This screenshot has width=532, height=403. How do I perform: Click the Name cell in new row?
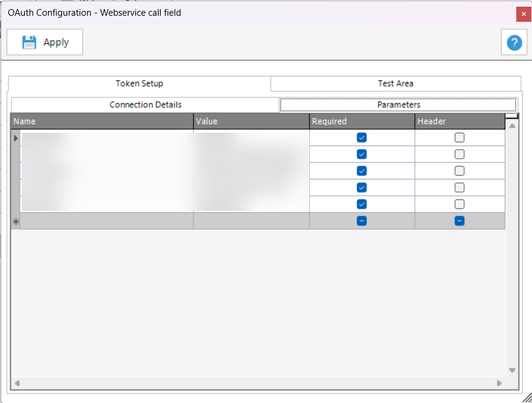tap(107, 221)
